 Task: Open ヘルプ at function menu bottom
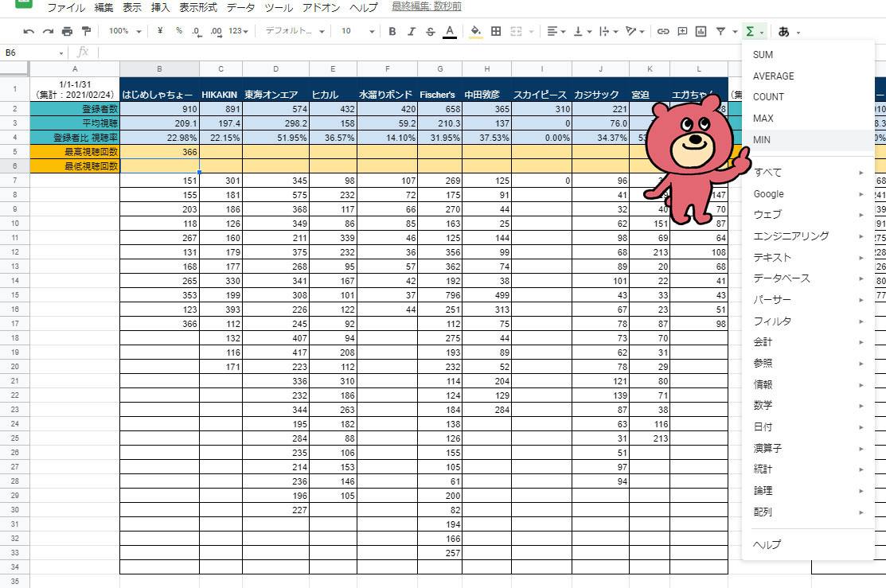coord(808,544)
